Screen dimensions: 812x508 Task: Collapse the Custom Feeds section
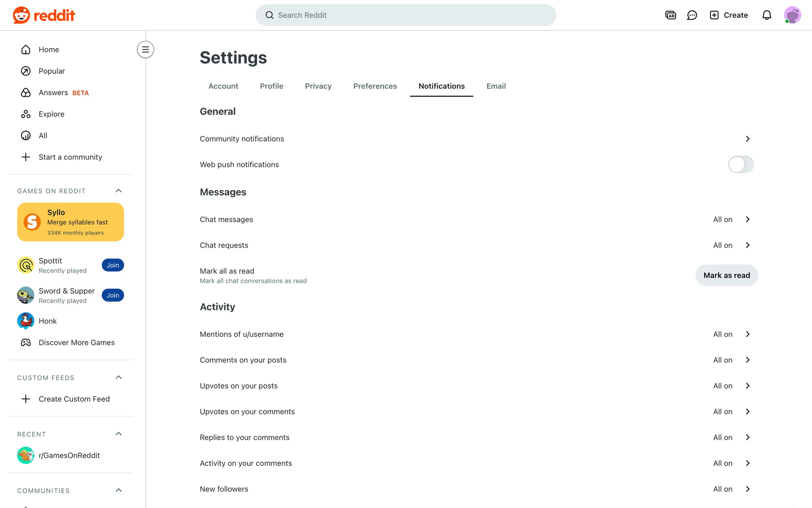coord(118,378)
